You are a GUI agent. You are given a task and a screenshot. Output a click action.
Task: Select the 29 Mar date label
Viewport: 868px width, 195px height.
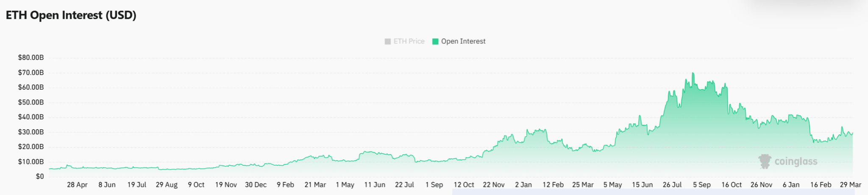pos(850,185)
